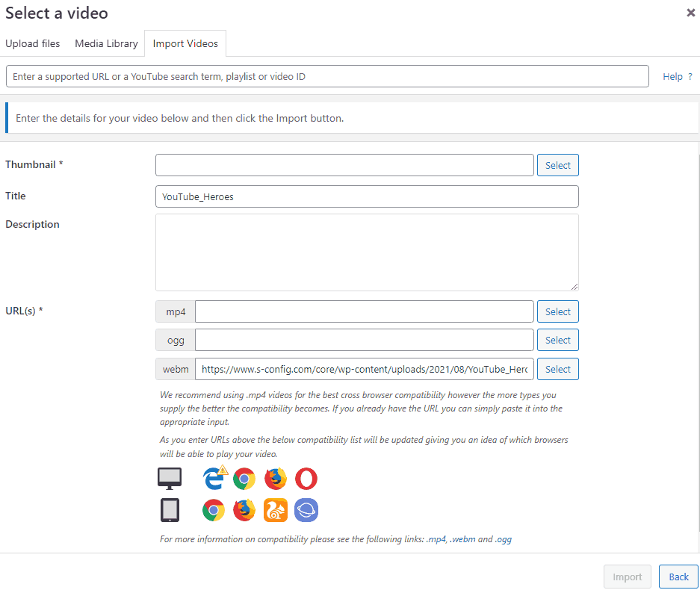Open the .mp4 compatibility link

pos(436,539)
